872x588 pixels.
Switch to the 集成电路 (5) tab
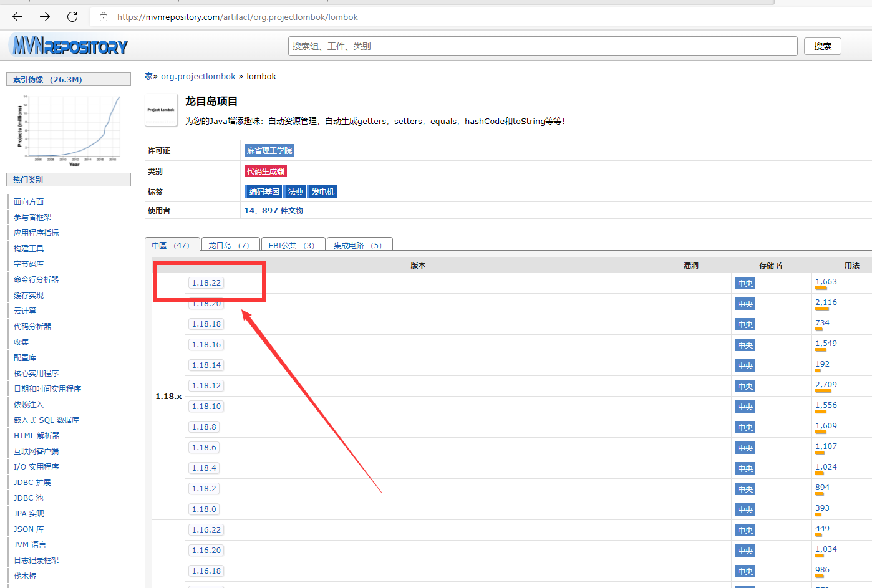[x=359, y=244]
